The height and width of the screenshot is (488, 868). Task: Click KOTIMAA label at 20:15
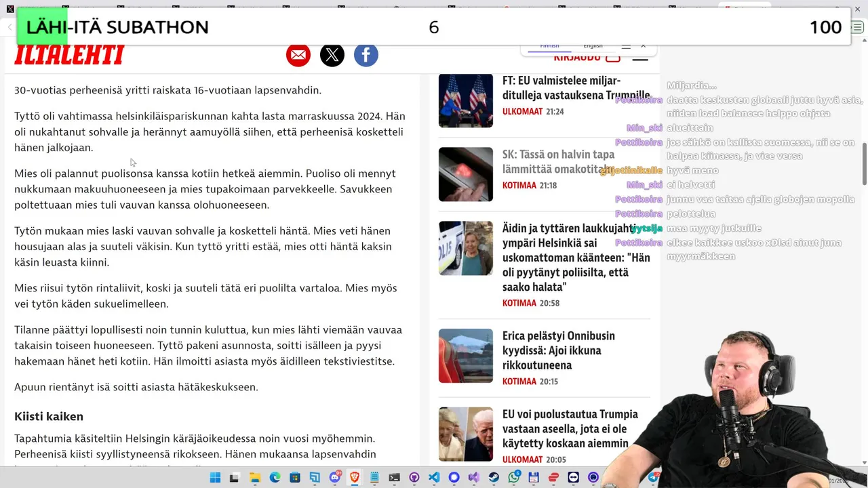tap(519, 382)
